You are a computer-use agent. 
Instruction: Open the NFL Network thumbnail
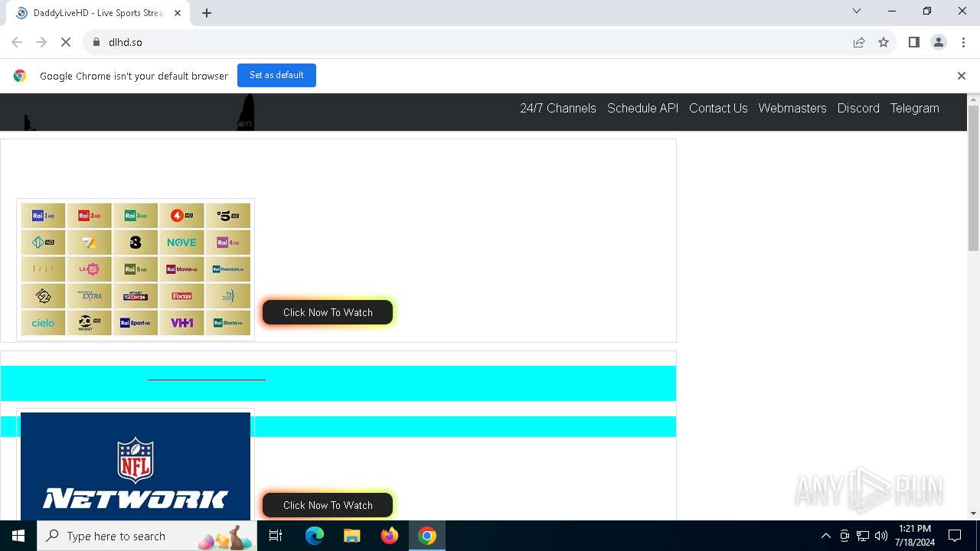point(136,466)
